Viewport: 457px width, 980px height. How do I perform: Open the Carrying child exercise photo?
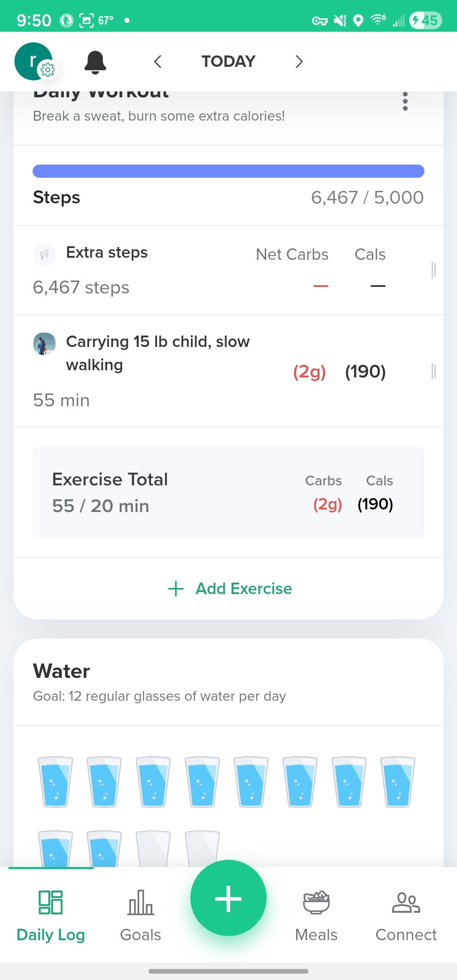pyautogui.click(x=44, y=344)
